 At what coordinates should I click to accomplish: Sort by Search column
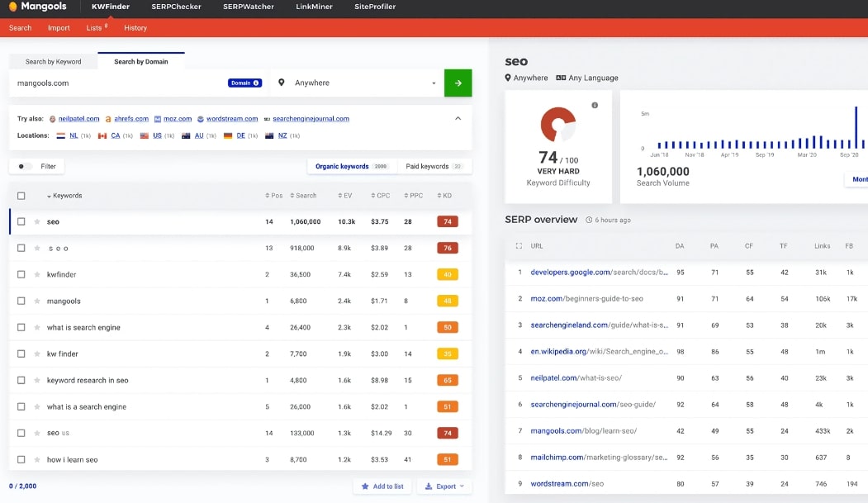(303, 195)
